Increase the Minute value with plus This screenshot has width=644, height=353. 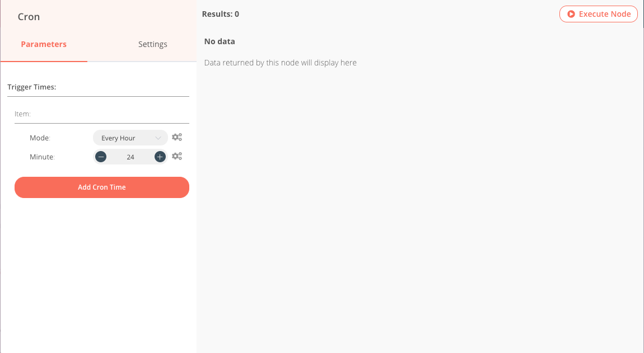(x=160, y=157)
